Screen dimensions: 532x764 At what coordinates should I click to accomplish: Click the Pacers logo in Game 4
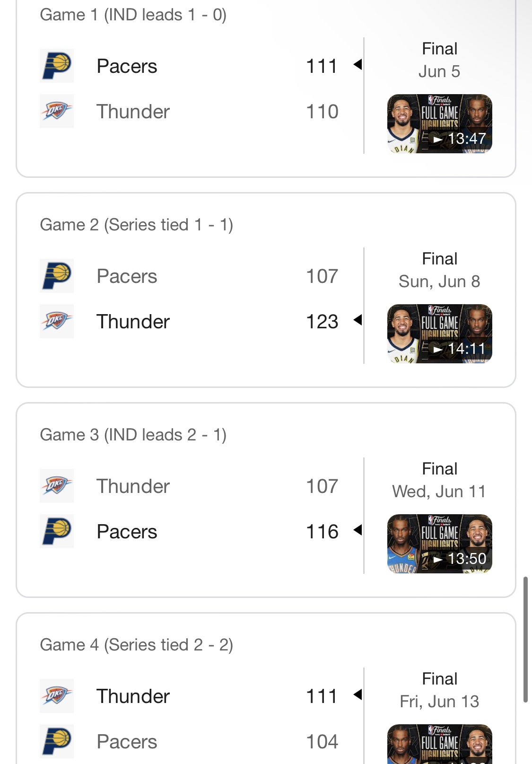57,741
